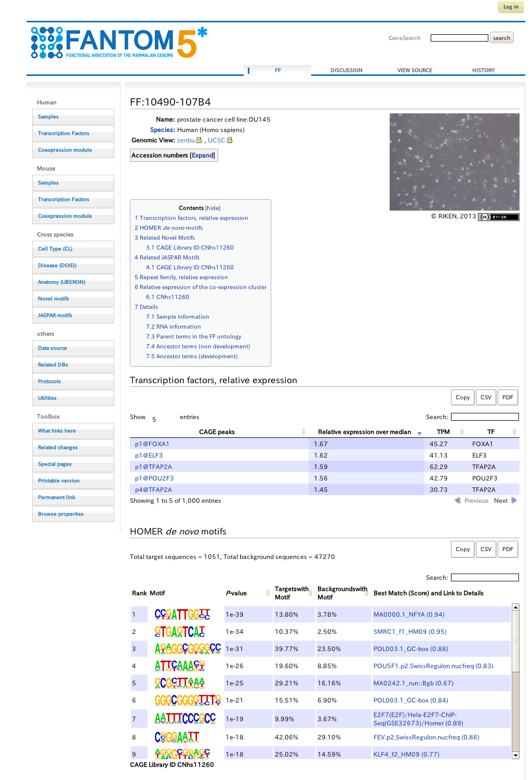
Task: Click the FANTOM5 logo
Action: coord(119,43)
